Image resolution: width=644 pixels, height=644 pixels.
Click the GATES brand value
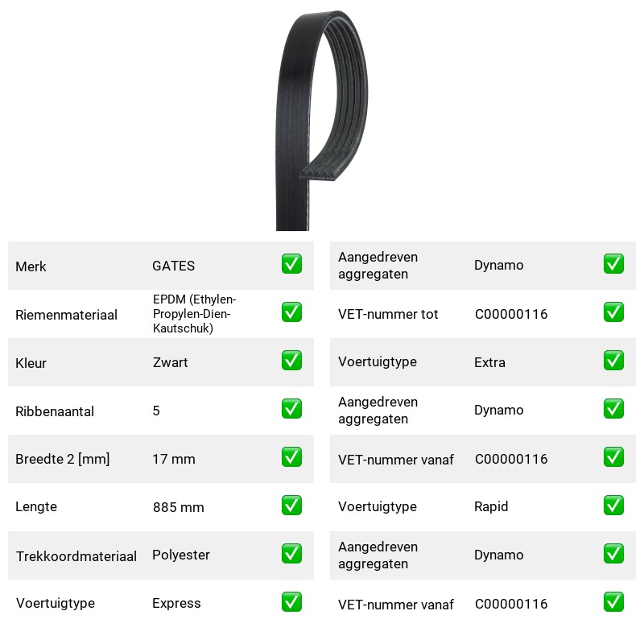point(174,266)
